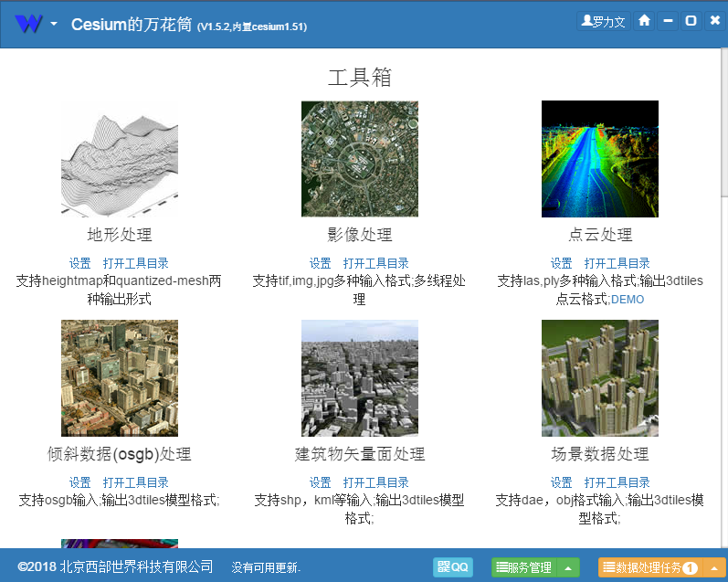The width and height of the screenshot is (728, 582).
Task: Click 打开工具目录 under 建筑物矢量面处理
Action: point(376,482)
